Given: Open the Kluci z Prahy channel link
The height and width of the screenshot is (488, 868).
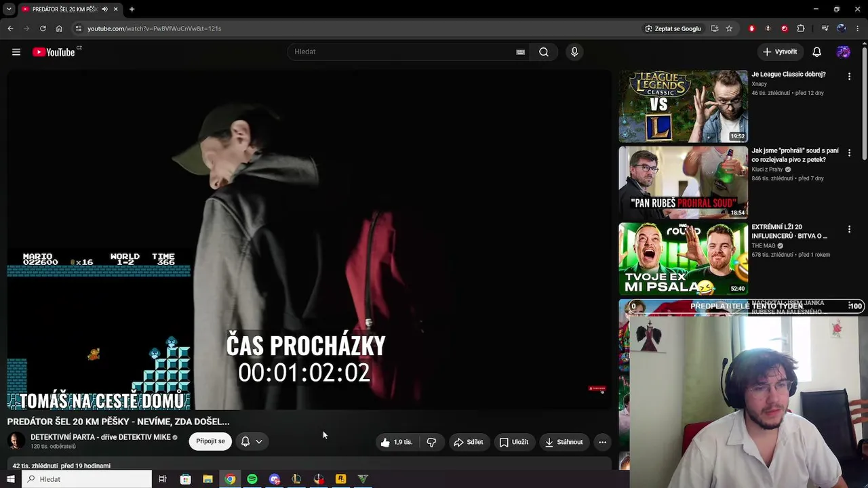Looking at the screenshot, I should click(767, 169).
